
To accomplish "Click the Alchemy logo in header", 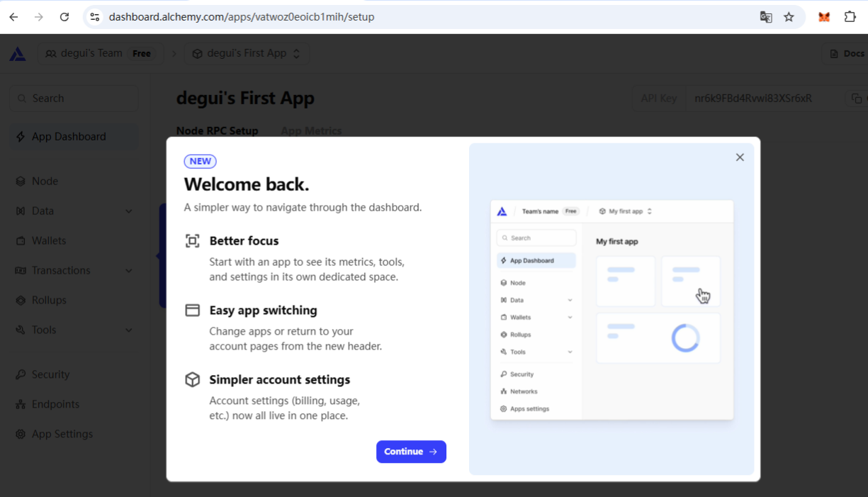I will tap(18, 54).
